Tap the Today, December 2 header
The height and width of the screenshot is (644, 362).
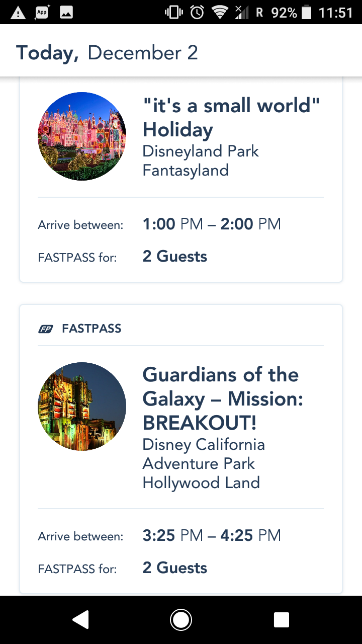tap(107, 53)
